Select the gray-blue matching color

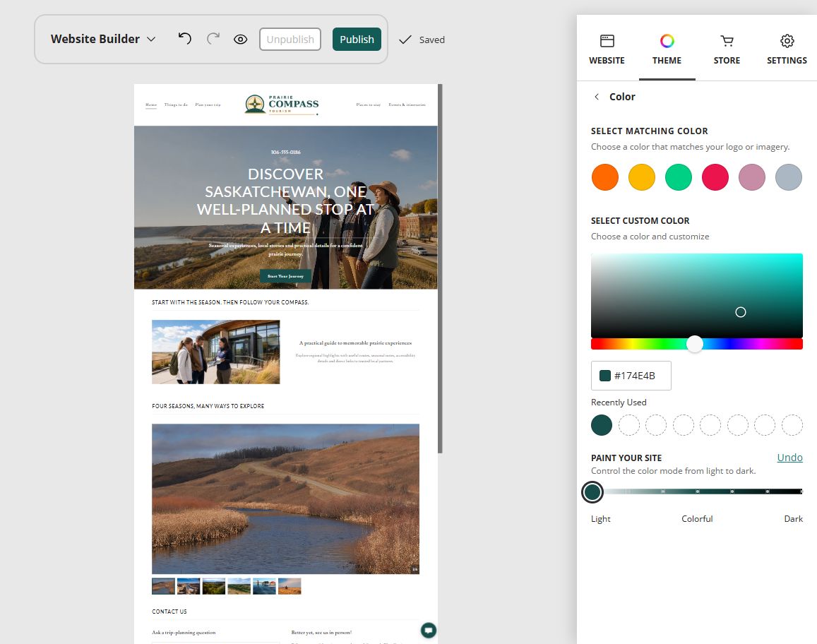[x=789, y=177]
